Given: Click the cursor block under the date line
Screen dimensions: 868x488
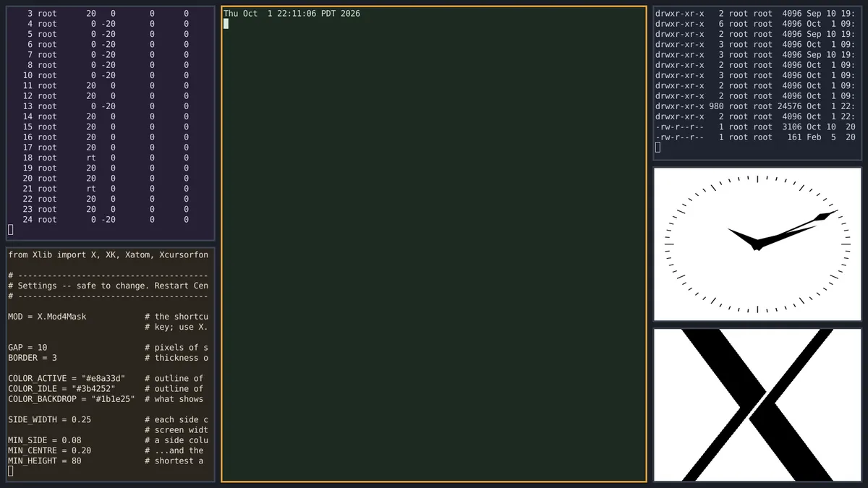Looking at the screenshot, I should [x=226, y=24].
